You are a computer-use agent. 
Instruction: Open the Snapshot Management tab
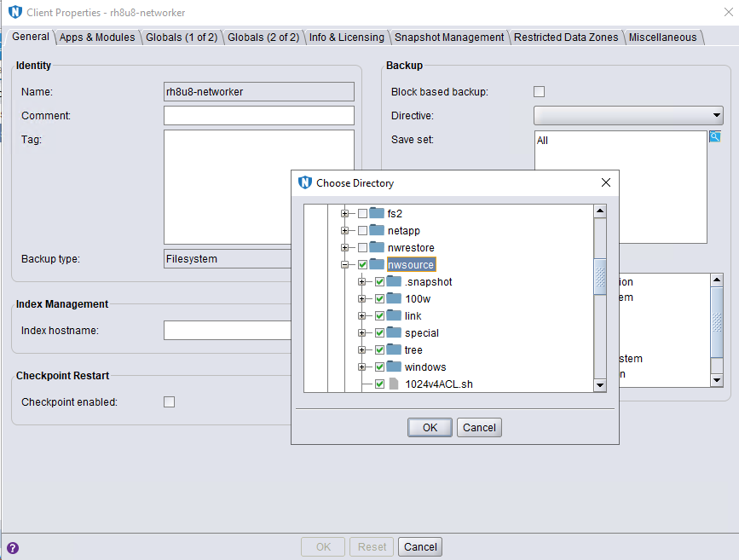[449, 38]
